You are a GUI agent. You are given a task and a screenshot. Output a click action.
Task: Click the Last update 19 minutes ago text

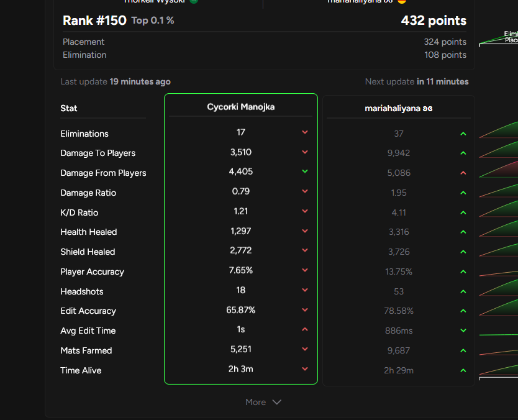pyautogui.click(x=116, y=81)
